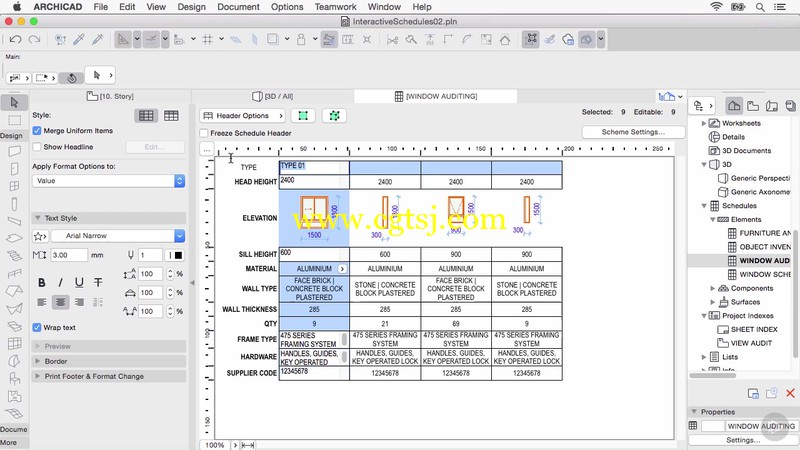The width and height of the screenshot is (800, 450).
Task: Open the Header Options dropdown
Action: tap(243, 116)
